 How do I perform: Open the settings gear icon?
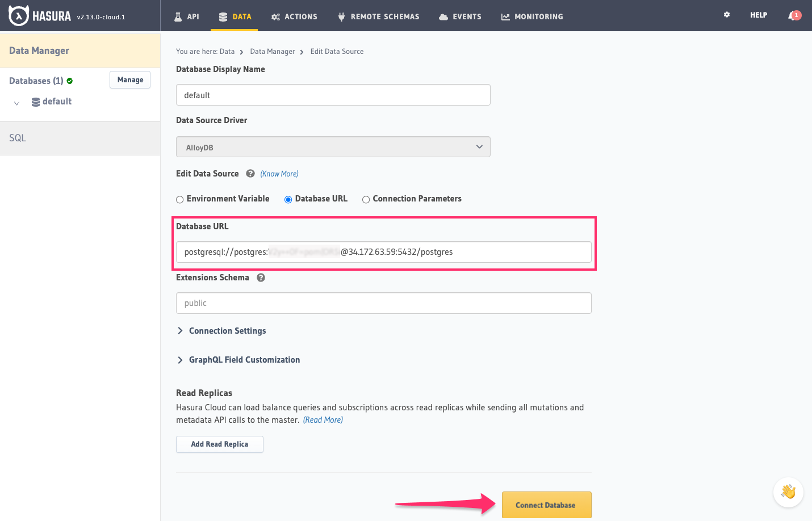[727, 15]
